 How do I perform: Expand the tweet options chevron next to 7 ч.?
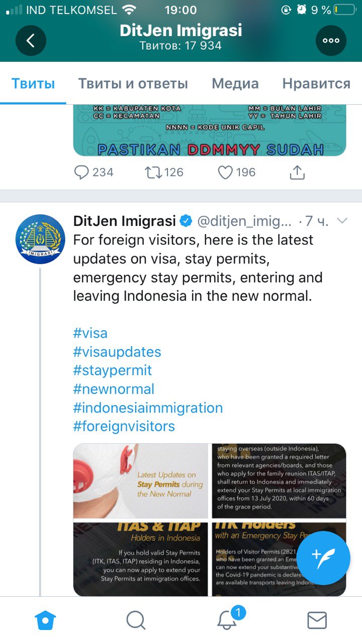point(342,221)
